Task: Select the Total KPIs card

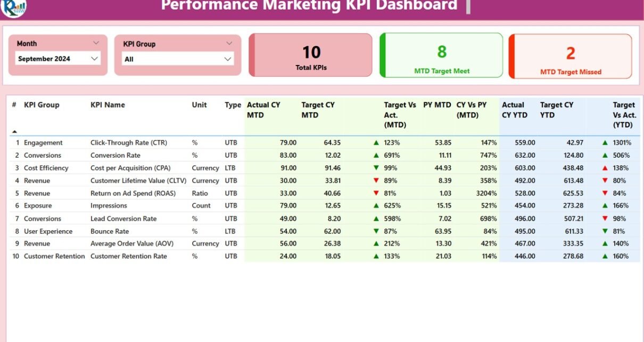Action: (311, 55)
